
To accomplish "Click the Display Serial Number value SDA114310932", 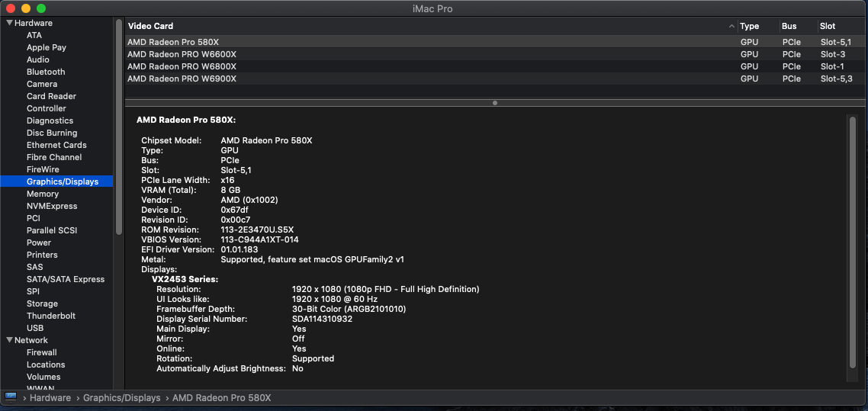I will (x=322, y=319).
